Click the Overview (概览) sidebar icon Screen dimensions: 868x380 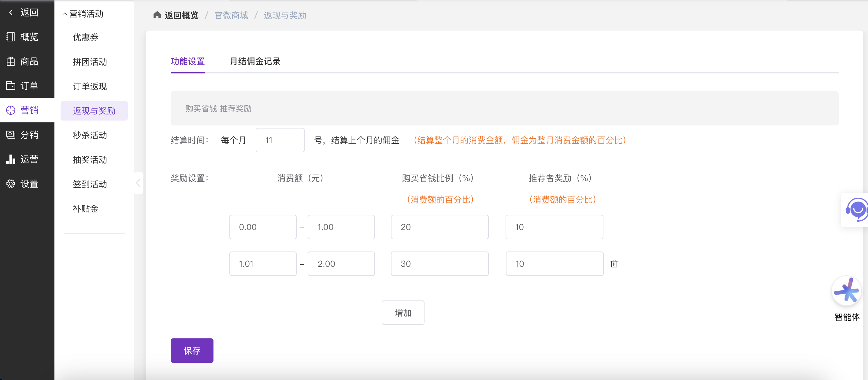tap(10, 37)
